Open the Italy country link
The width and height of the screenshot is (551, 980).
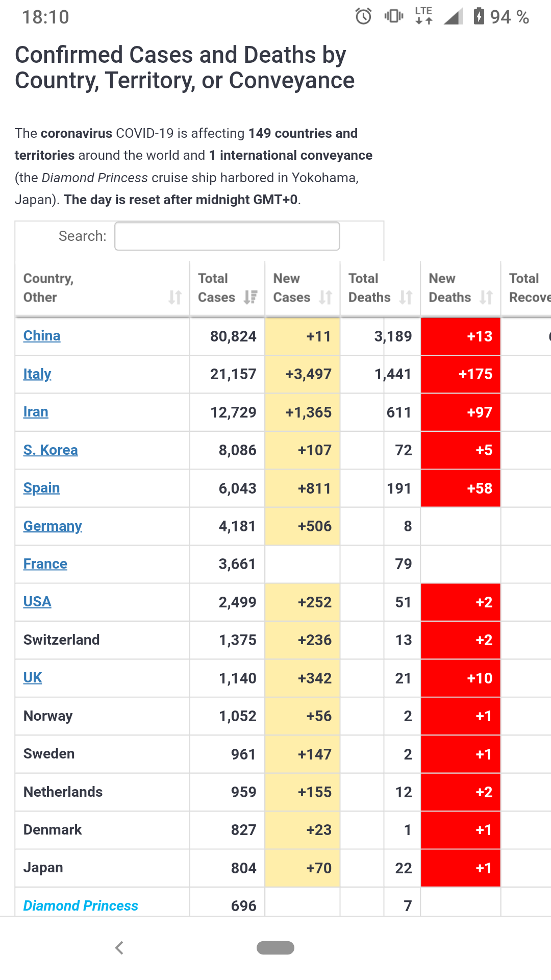click(37, 374)
